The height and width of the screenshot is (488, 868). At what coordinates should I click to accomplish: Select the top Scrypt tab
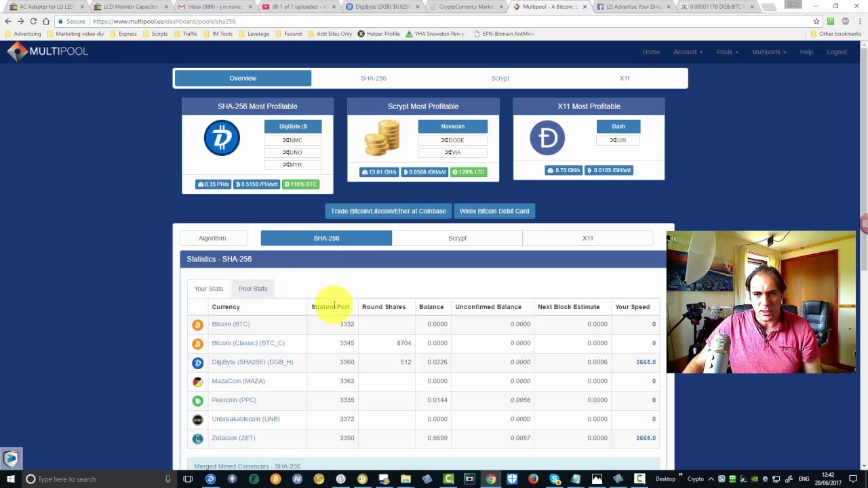pos(500,78)
